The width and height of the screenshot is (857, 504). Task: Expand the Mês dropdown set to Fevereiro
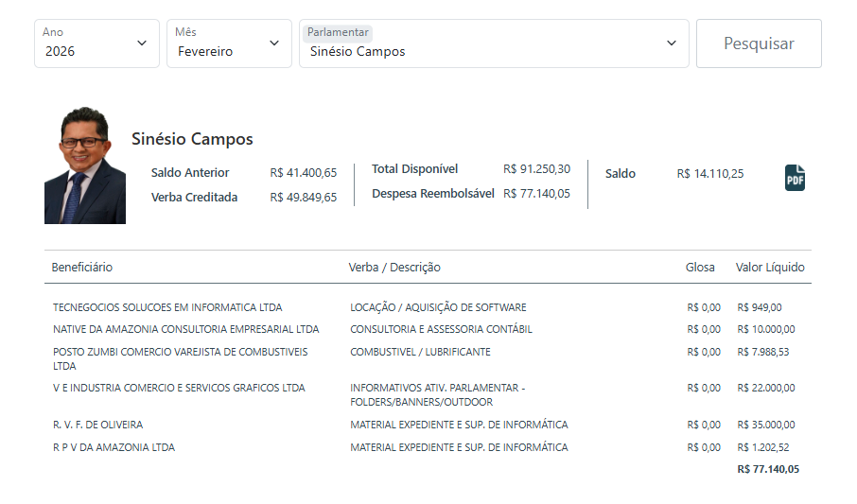[x=229, y=43]
